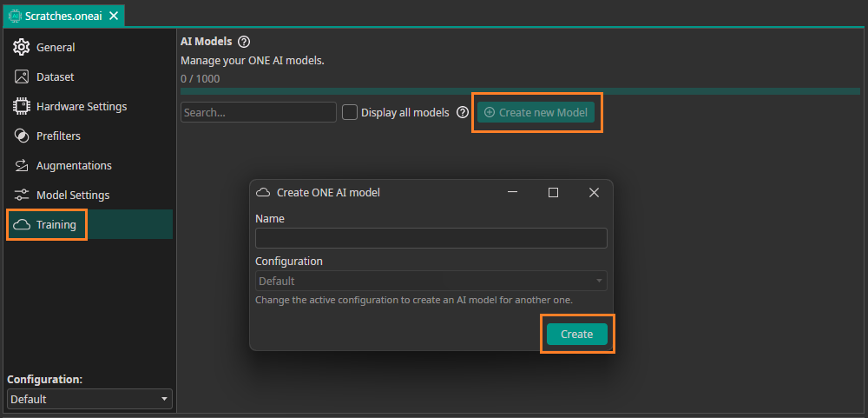Screen dimensions: 868x418
Task: Minimize the Create ONE AI model dialog
Action: (x=513, y=192)
